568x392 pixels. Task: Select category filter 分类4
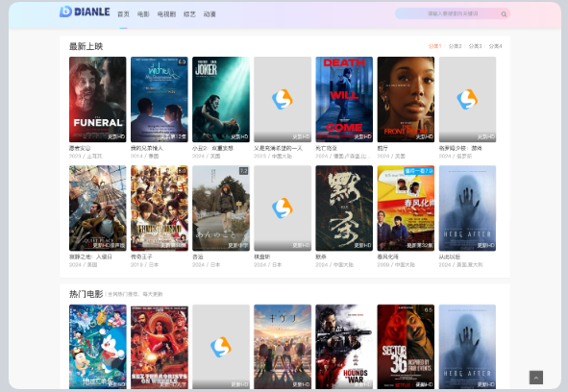495,46
